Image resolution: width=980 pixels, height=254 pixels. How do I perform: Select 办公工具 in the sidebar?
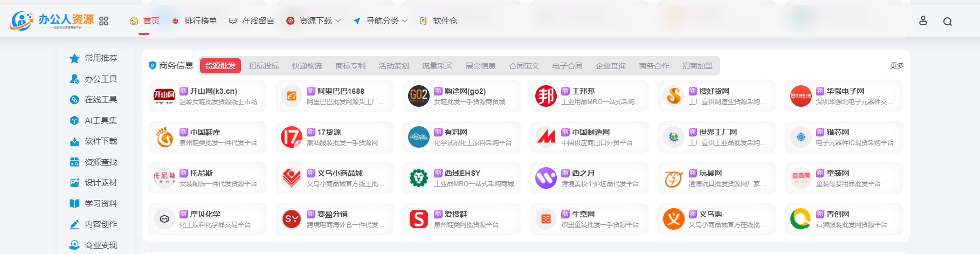(x=94, y=79)
